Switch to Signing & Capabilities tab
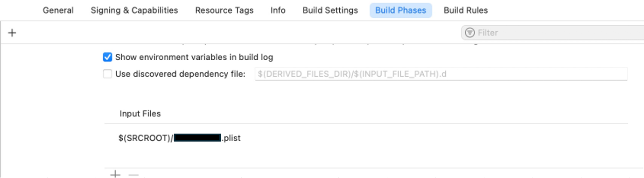Screen dimensions: 644x178 134,10
